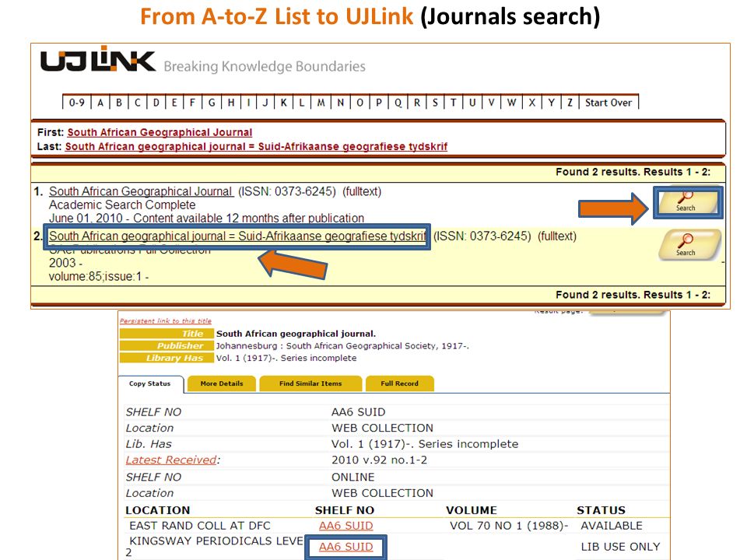Select letter V in the index
Image resolution: width=747 pixels, height=560 pixels.
click(x=491, y=103)
